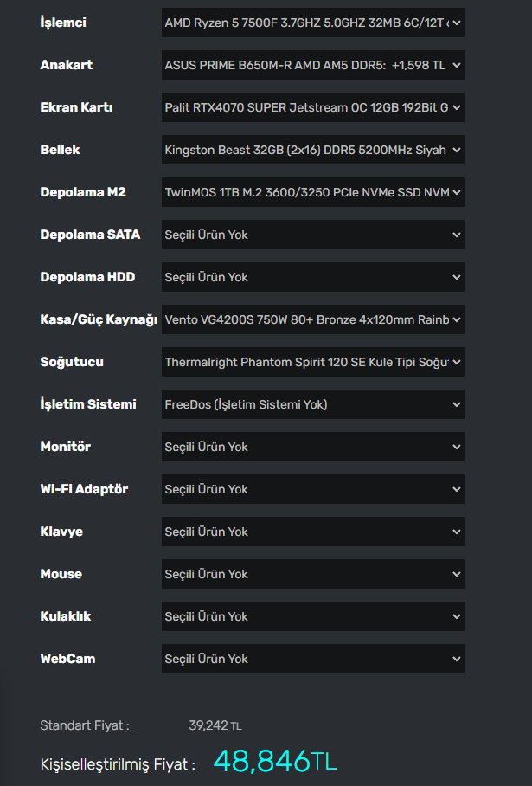Open the WebCam selection dropdown
532x786 pixels.
(x=312, y=659)
